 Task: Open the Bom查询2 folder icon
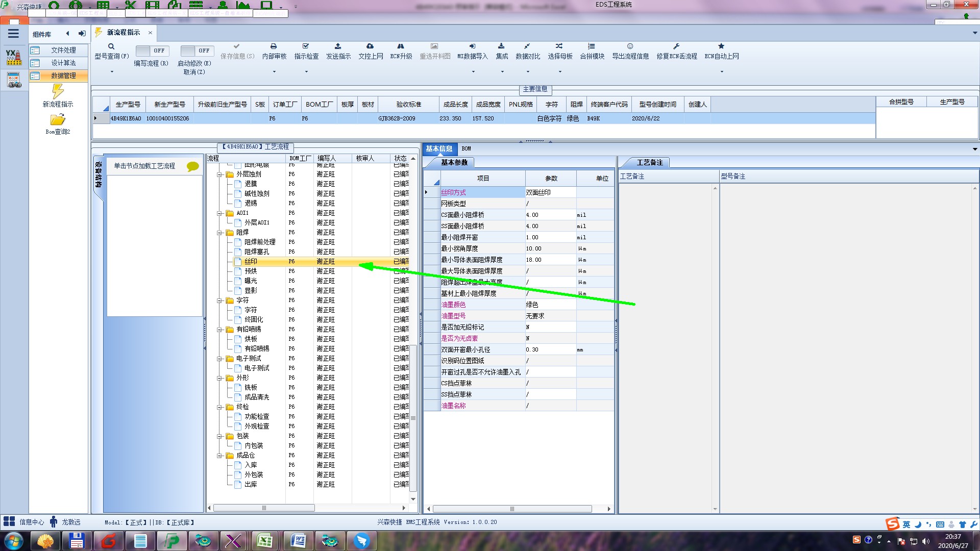click(58, 120)
